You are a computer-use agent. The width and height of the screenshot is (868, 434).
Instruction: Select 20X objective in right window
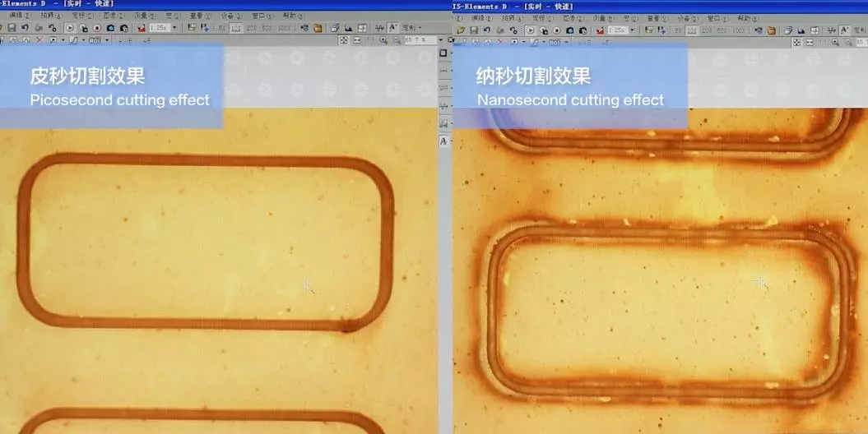(707, 30)
